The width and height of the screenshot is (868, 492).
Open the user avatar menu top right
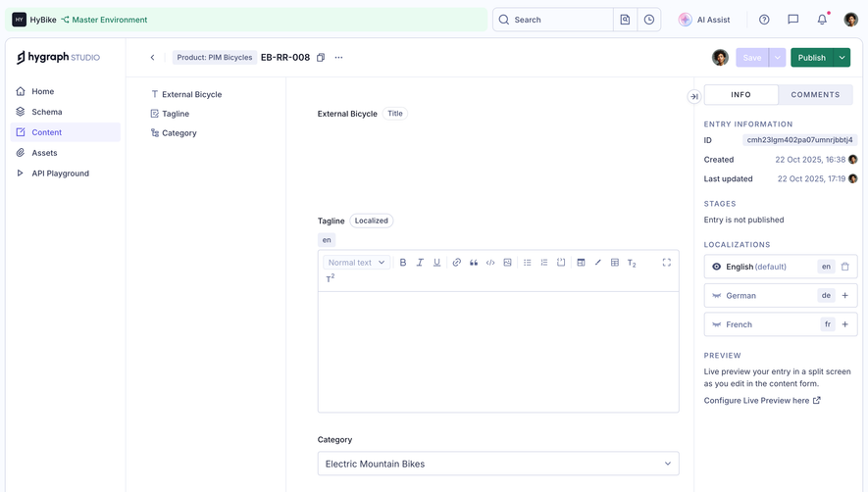coord(851,20)
